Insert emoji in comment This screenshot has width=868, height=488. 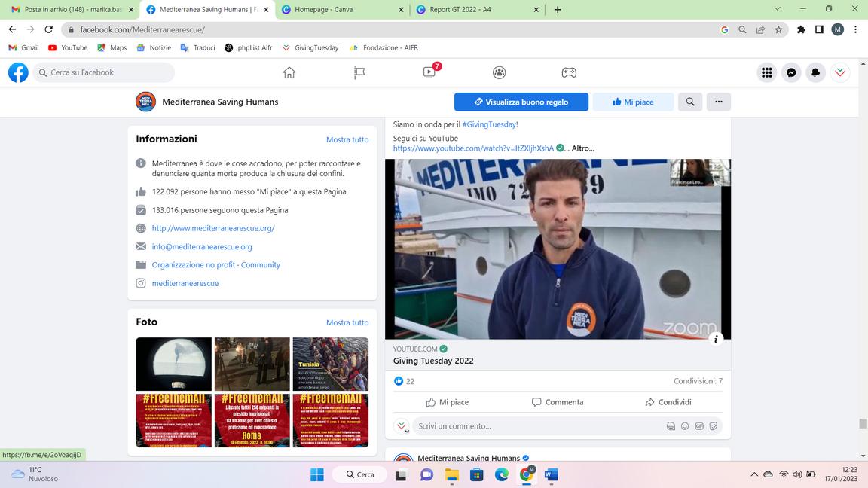[x=685, y=426]
